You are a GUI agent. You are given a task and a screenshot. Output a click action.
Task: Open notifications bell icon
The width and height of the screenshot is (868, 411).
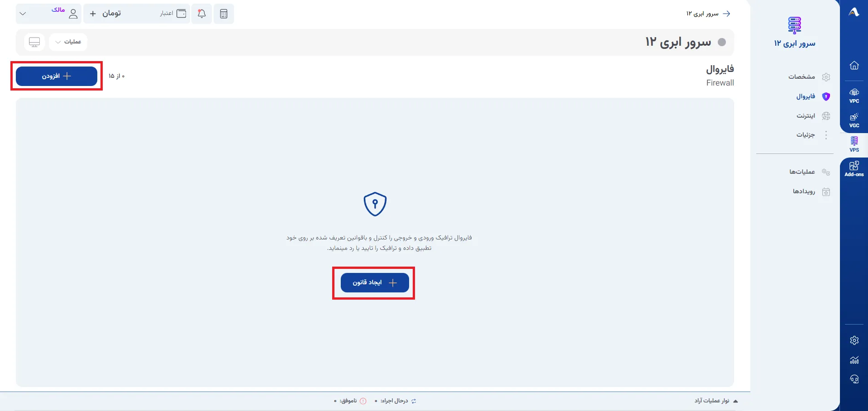(202, 14)
